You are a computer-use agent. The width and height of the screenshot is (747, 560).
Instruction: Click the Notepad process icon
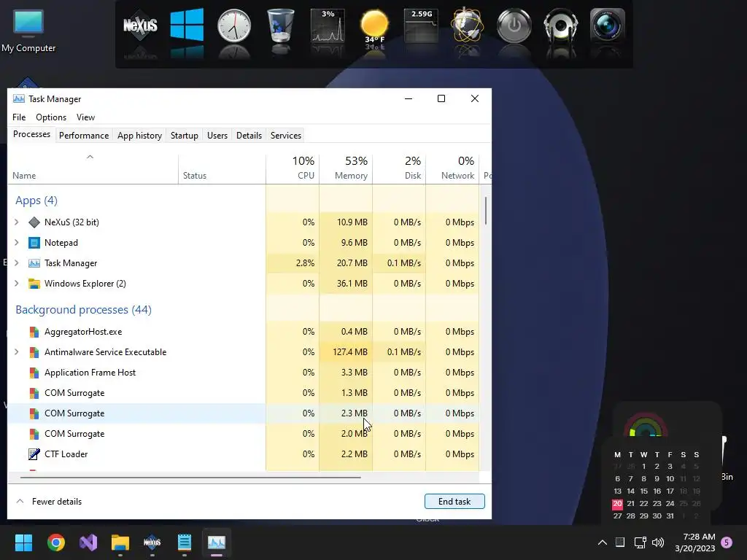coord(34,242)
